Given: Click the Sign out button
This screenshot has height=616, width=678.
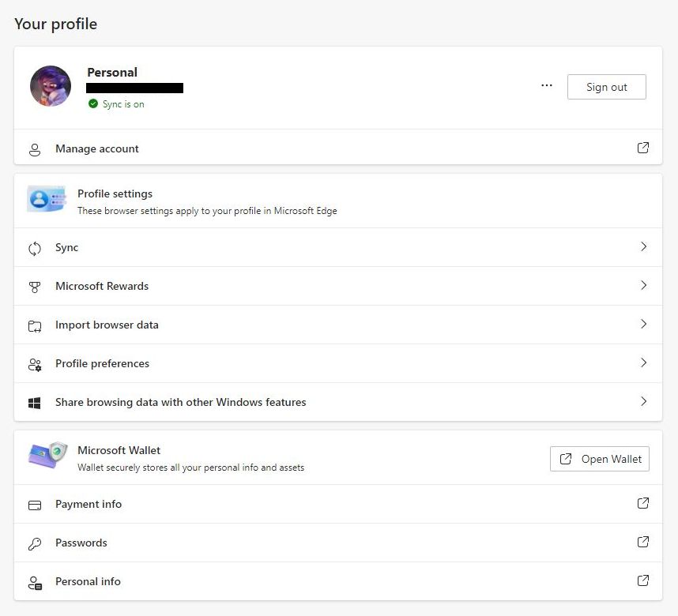Looking at the screenshot, I should pos(607,87).
